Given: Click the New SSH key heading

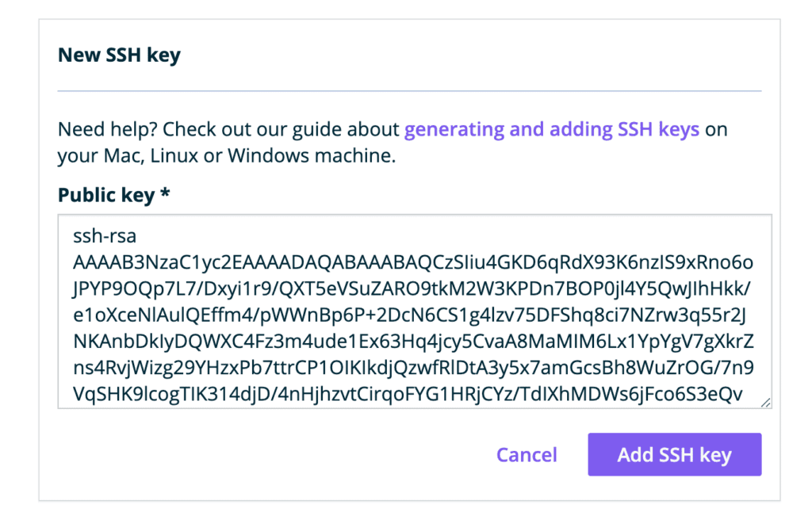Looking at the screenshot, I should point(119,56).
